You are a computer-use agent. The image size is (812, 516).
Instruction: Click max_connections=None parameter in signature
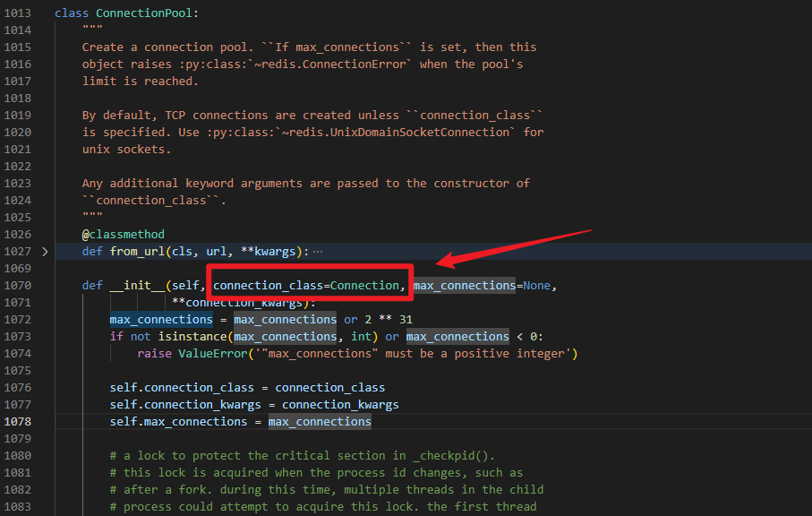click(x=483, y=286)
